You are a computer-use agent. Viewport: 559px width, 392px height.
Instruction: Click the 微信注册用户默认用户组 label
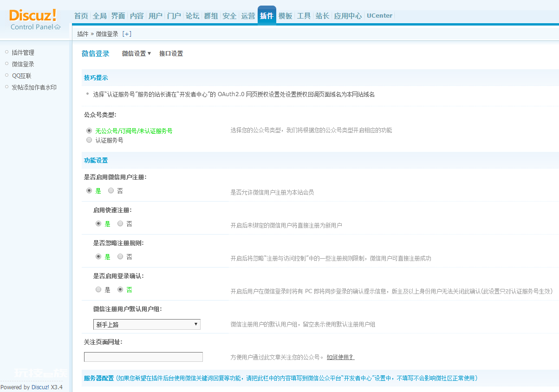click(x=128, y=309)
